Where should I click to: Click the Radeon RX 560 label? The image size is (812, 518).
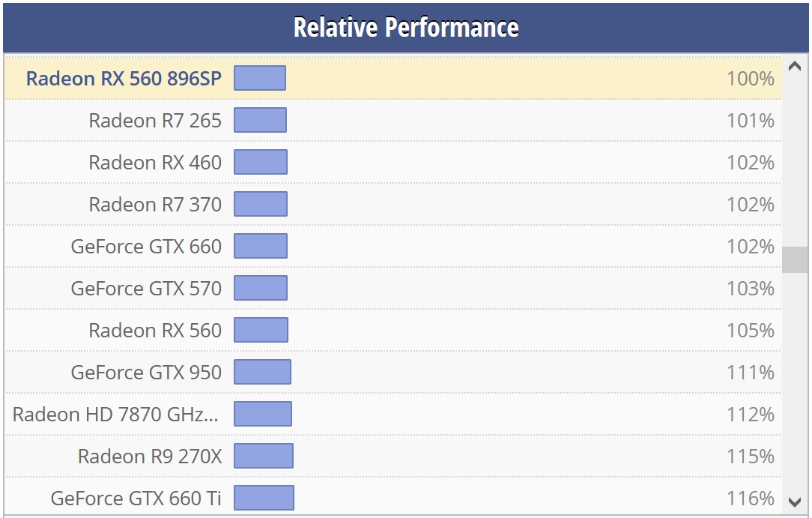(x=155, y=330)
